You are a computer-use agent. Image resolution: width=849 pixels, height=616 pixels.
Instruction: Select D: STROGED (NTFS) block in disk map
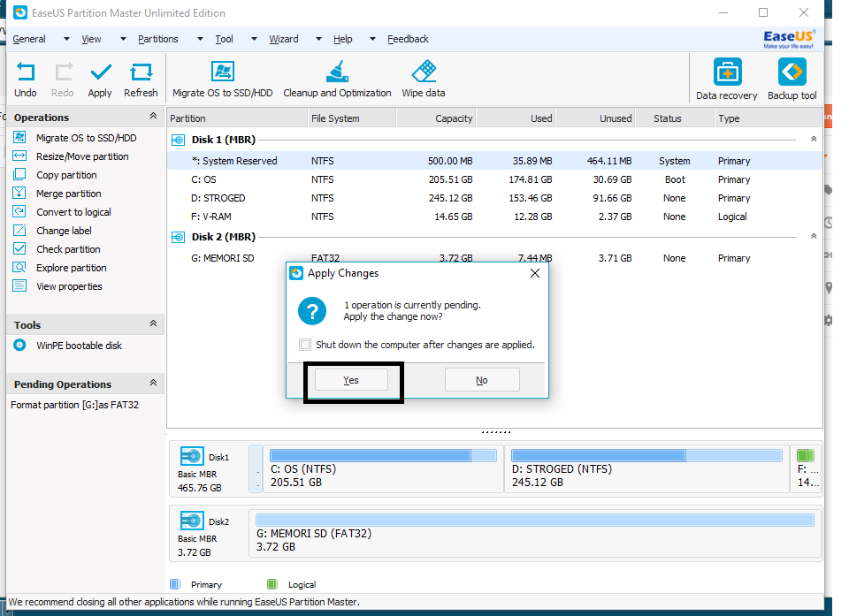click(646, 468)
